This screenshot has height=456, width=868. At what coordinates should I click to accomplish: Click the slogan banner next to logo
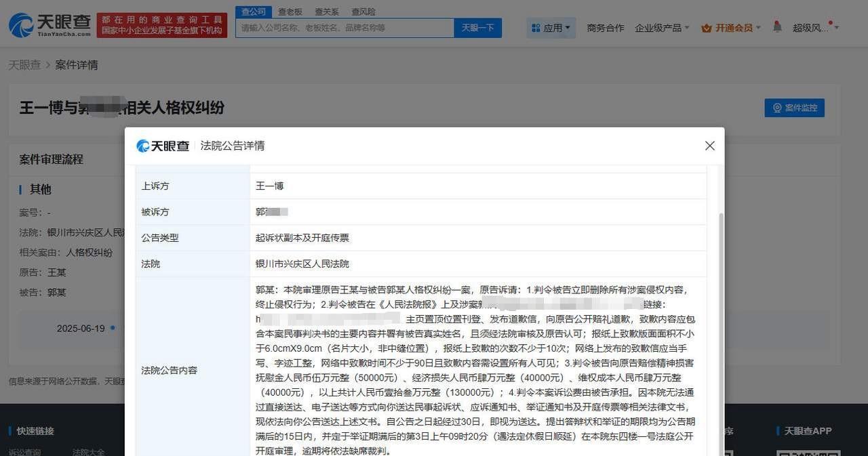(162, 25)
